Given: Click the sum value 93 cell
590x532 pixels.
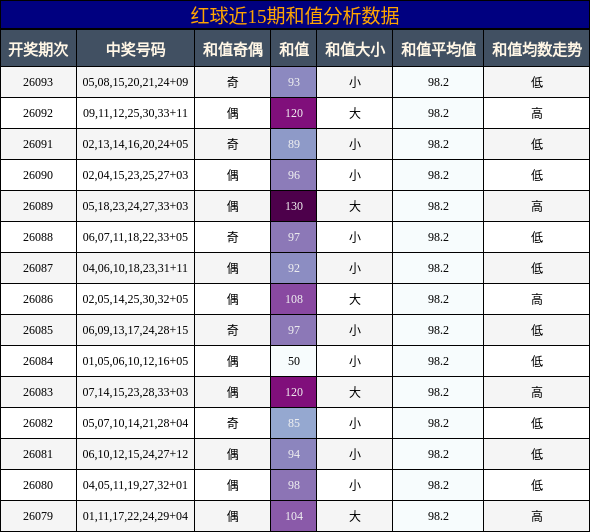Looking at the screenshot, I should click(x=293, y=82).
